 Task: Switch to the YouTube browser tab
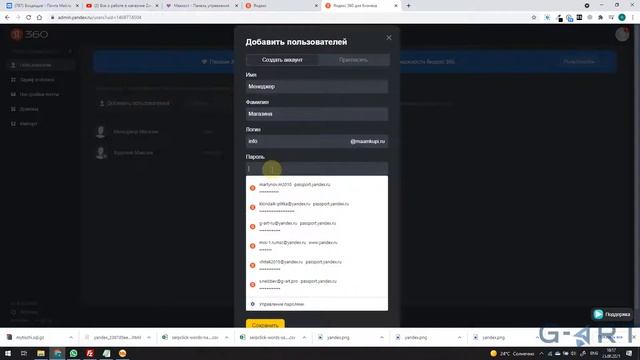[122, 6]
